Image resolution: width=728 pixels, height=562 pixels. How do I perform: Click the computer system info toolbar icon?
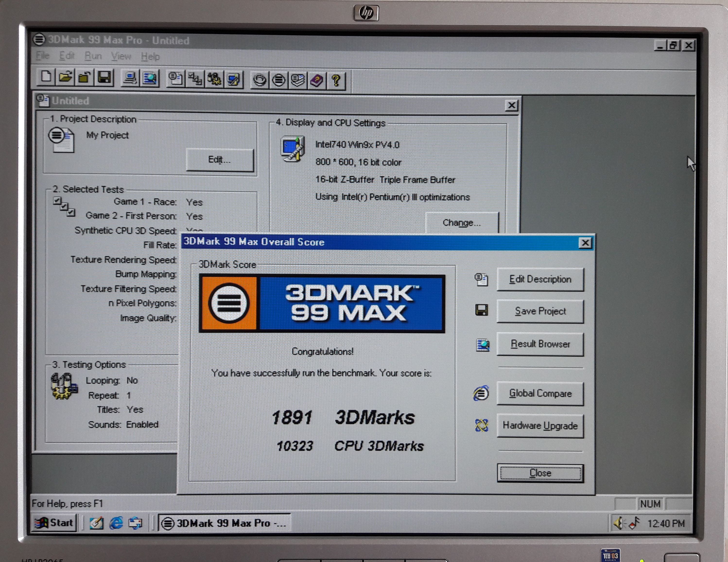click(130, 78)
